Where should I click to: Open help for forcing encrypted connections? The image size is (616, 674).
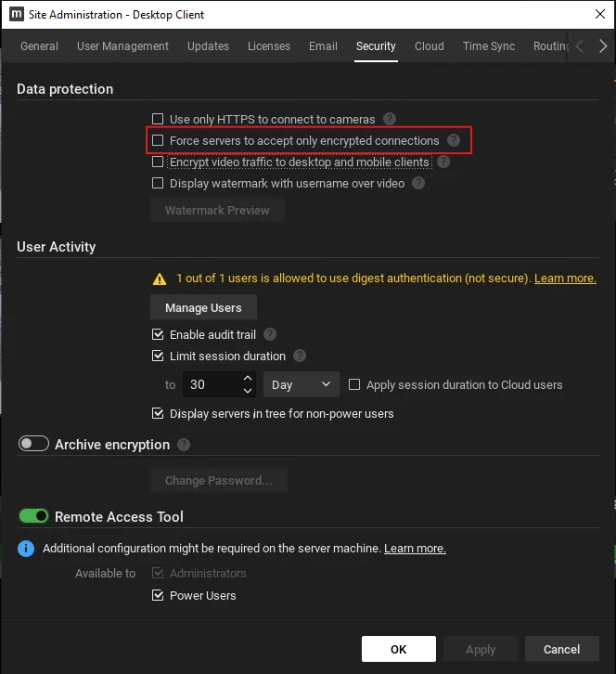pos(454,140)
